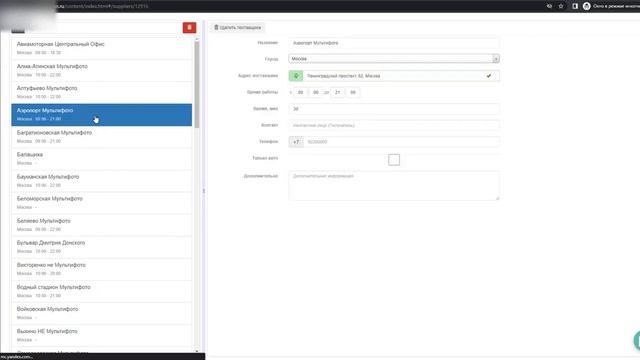Click the additional information textarea

tap(394, 186)
